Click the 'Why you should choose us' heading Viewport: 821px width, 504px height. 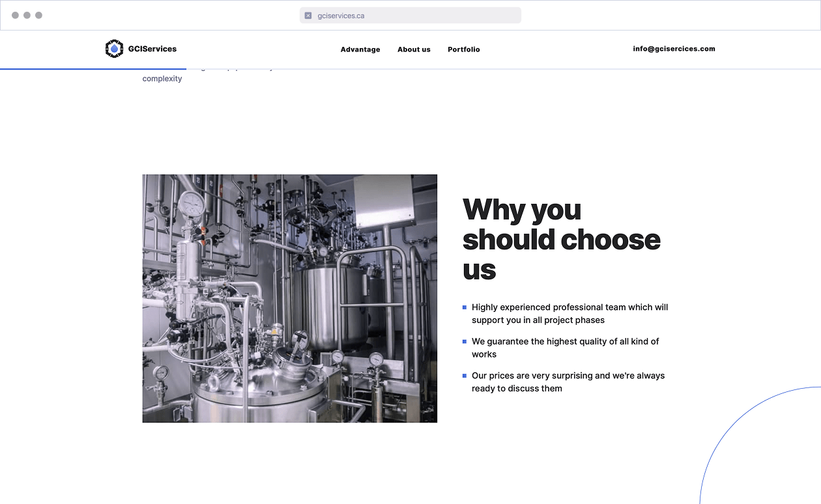(561, 239)
